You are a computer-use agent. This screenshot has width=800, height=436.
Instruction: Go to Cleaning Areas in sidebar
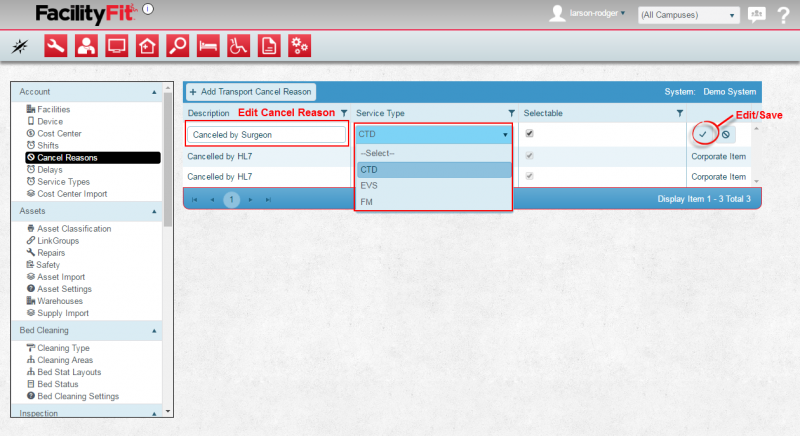pos(68,360)
